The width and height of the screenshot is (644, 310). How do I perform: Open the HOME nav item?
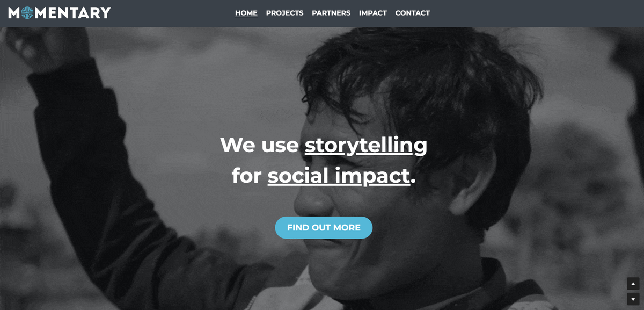click(x=246, y=13)
